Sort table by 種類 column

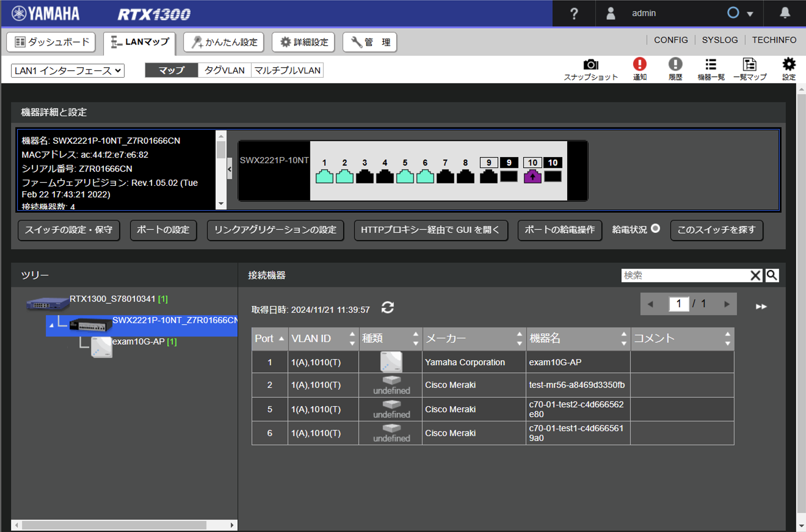(390, 339)
